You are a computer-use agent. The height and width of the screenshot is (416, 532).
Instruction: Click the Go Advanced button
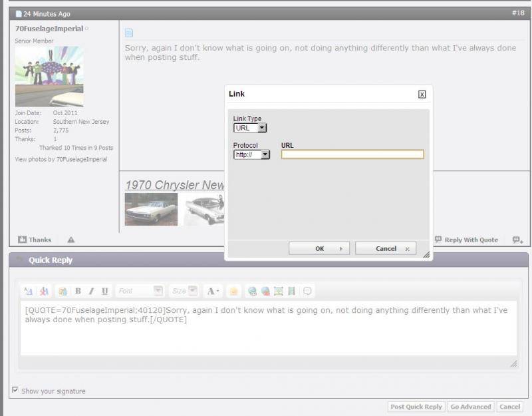470,407
